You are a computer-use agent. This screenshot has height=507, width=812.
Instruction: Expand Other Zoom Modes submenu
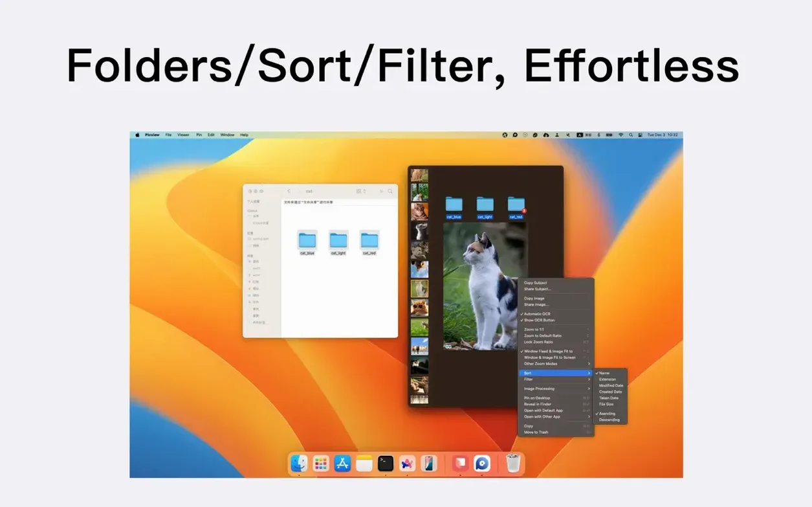click(555, 364)
